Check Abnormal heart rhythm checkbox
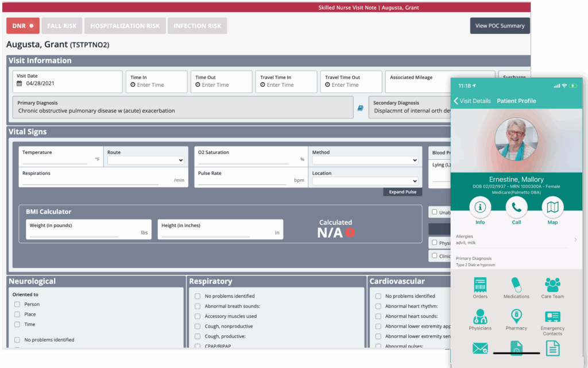Image resolution: width=588 pixels, height=368 pixels. [378, 306]
